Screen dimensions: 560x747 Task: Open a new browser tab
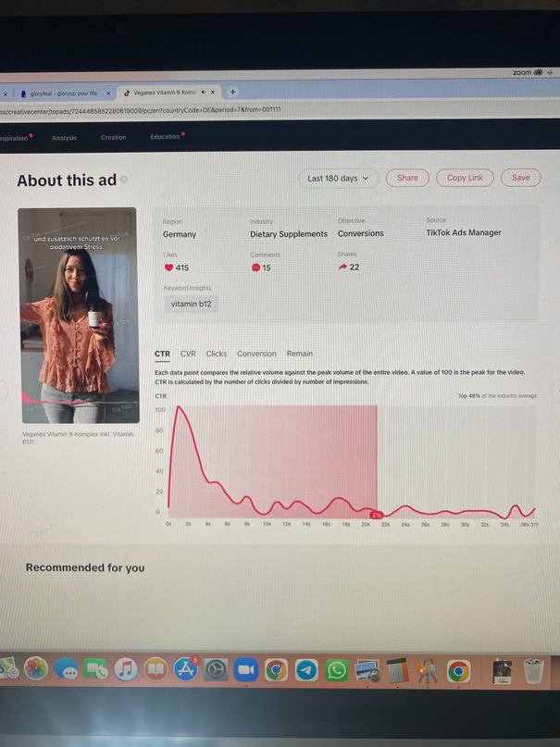232,92
